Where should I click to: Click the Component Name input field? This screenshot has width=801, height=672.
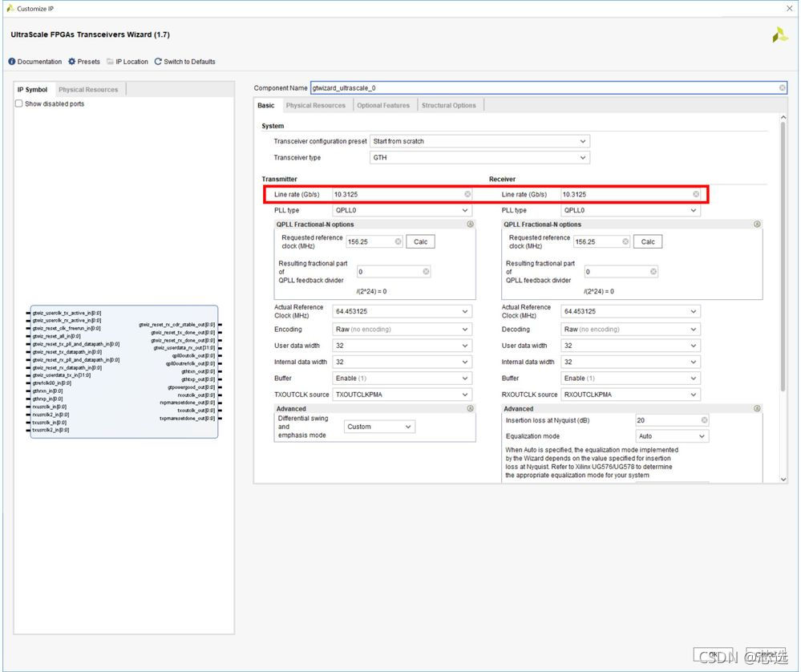(x=548, y=88)
